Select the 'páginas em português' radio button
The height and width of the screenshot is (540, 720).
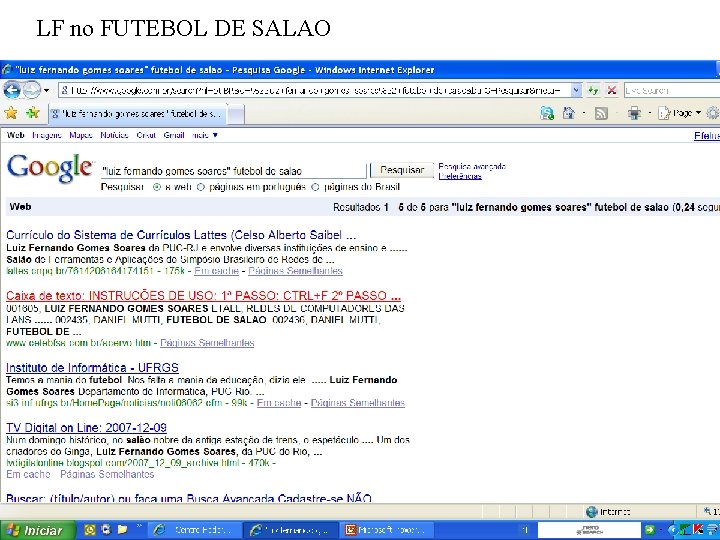coord(201,187)
